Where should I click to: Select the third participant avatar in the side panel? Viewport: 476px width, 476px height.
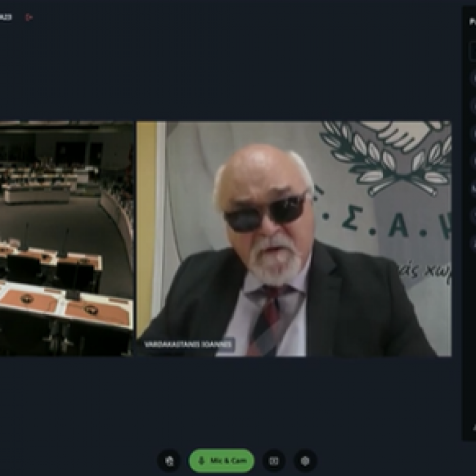(473, 134)
